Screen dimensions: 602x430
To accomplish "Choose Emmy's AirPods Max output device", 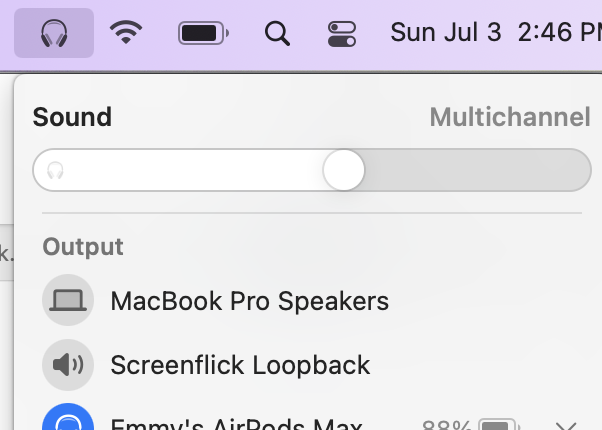I will (x=235, y=424).
